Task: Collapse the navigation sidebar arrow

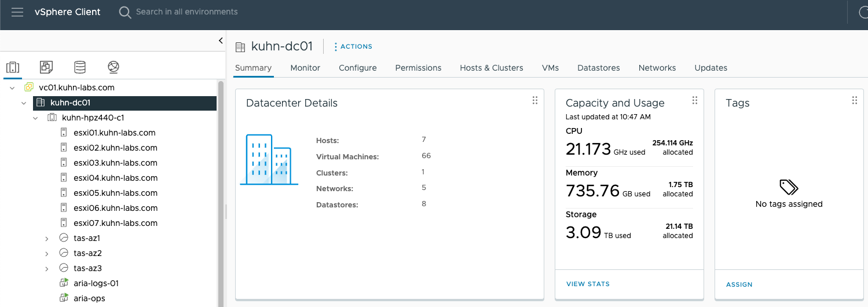Action: click(x=221, y=41)
